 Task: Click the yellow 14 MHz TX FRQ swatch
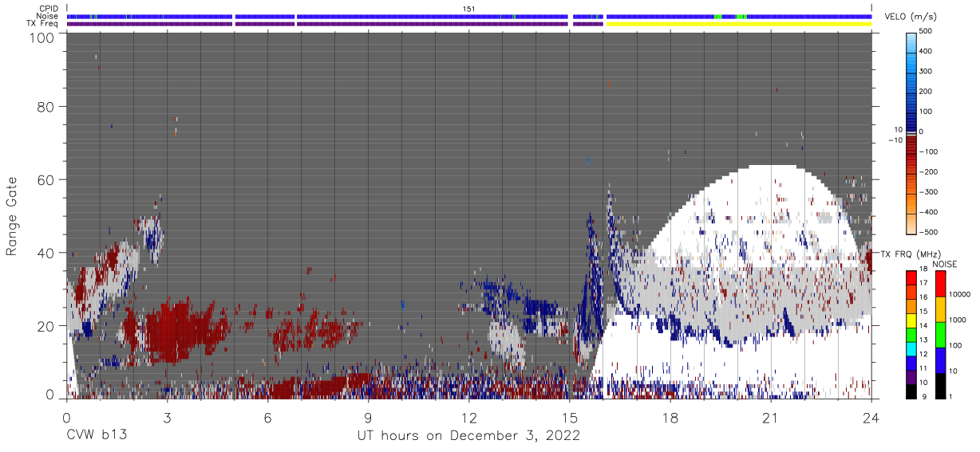[x=911, y=320]
